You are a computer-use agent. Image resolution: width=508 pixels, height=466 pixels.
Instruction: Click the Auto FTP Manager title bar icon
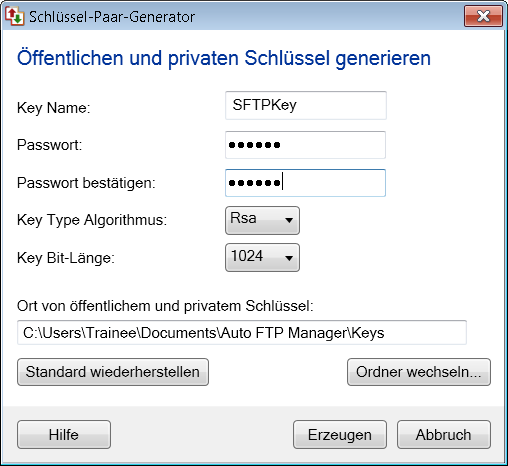pyautogui.click(x=14, y=16)
